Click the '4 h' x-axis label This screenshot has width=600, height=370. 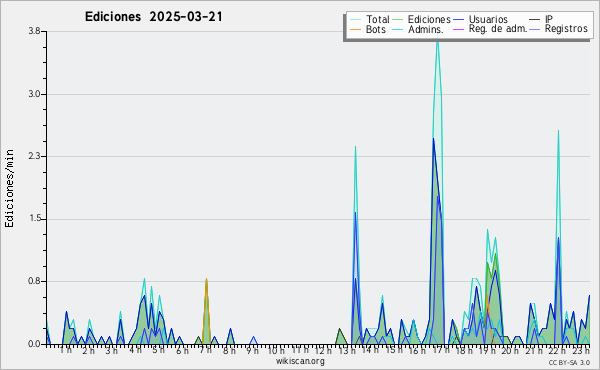click(x=135, y=350)
